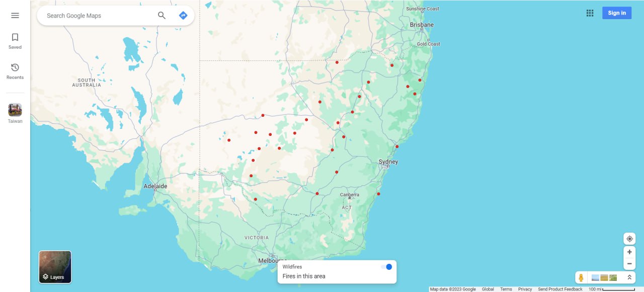Click the Sydney city label on map
644x292 pixels.
click(388, 162)
